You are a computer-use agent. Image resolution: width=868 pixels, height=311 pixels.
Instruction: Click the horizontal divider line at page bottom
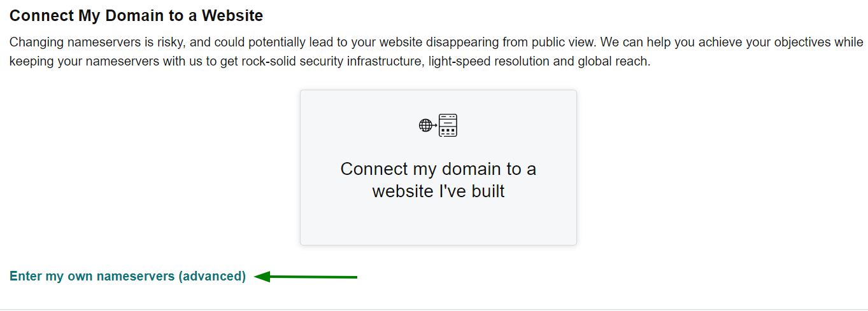(x=434, y=310)
